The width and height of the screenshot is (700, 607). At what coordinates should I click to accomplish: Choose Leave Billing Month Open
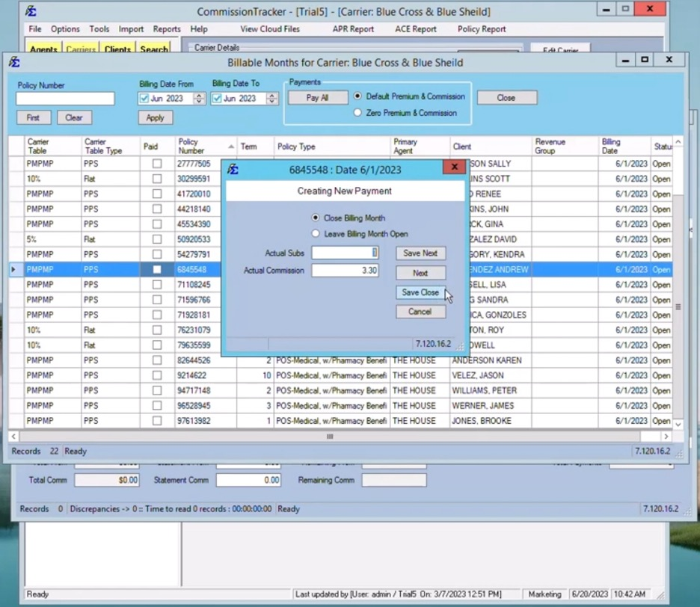(316, 233)
